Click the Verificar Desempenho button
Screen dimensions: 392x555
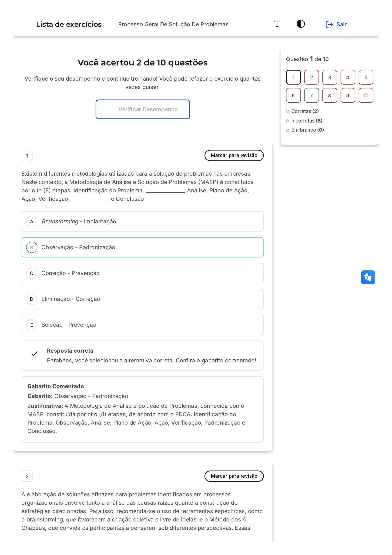(x=143, y=109)
